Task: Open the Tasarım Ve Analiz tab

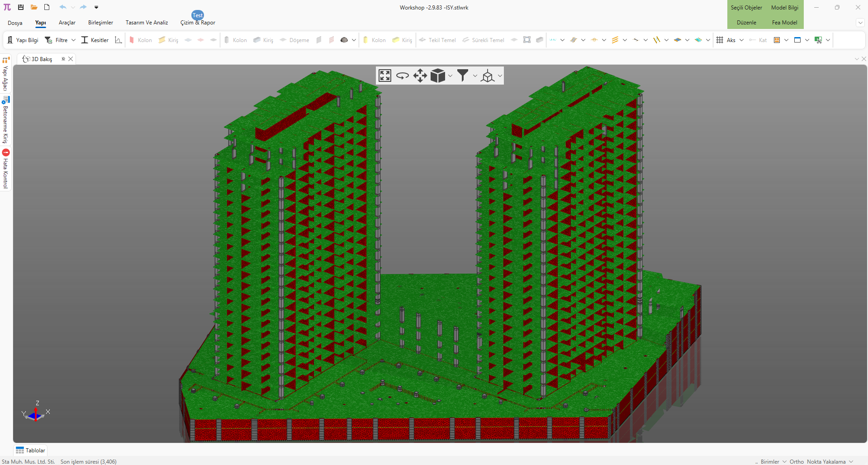Action: 147,23
